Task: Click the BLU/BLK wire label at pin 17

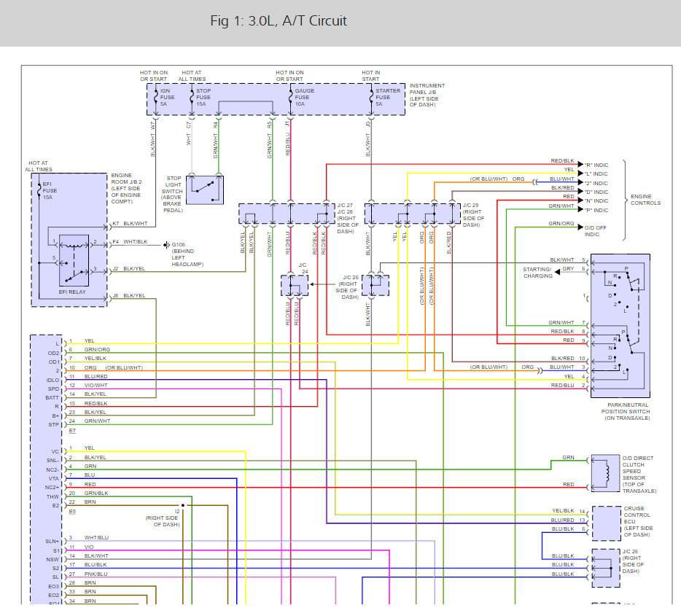Action: click(96, 564)
